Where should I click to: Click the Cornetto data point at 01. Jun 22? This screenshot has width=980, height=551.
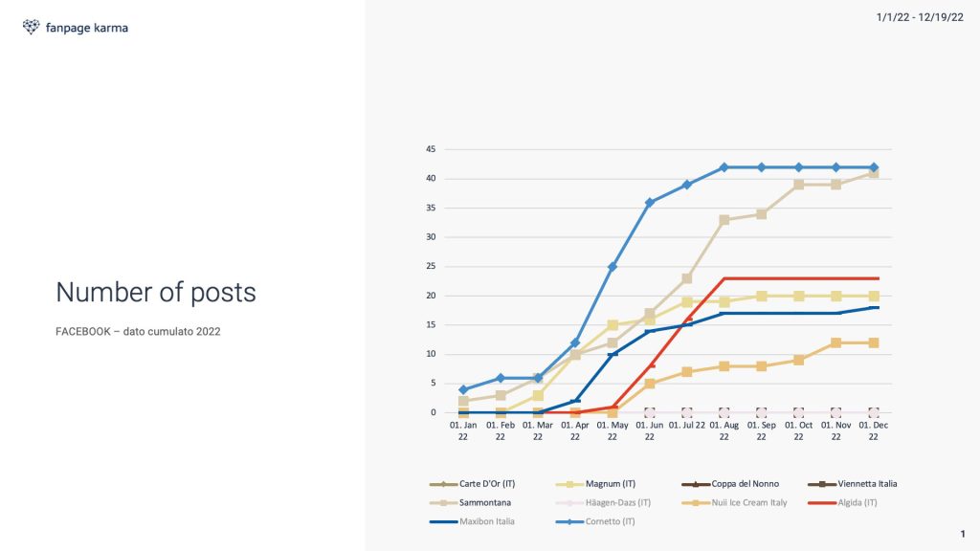[650, 203]
